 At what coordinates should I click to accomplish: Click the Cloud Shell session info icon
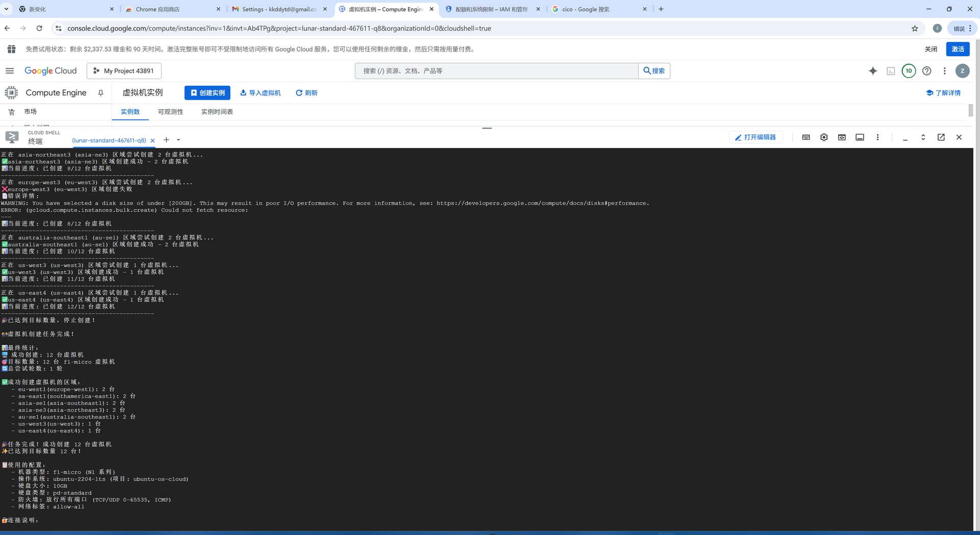click(860, 137)
